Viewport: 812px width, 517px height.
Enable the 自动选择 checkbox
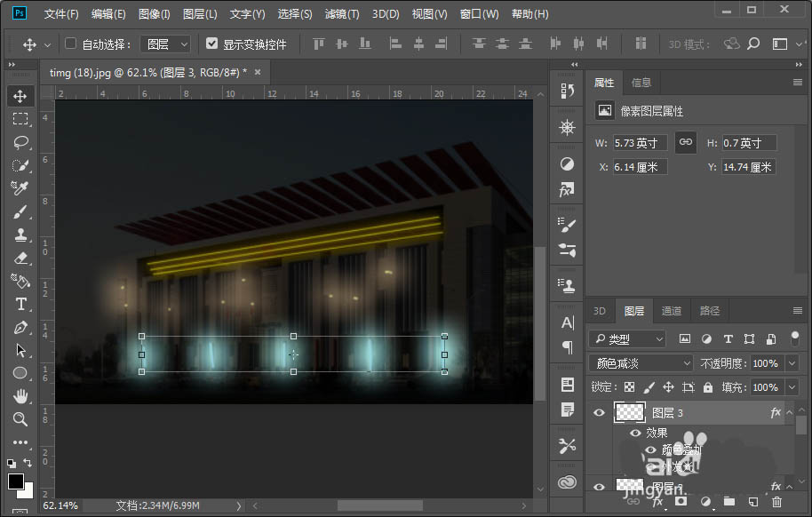71,44
